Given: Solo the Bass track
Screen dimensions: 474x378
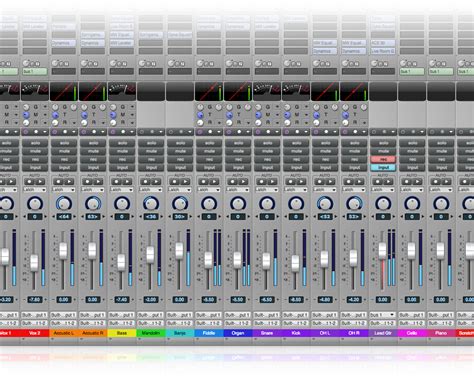Looking at the screenshot, I should (122, 143).
